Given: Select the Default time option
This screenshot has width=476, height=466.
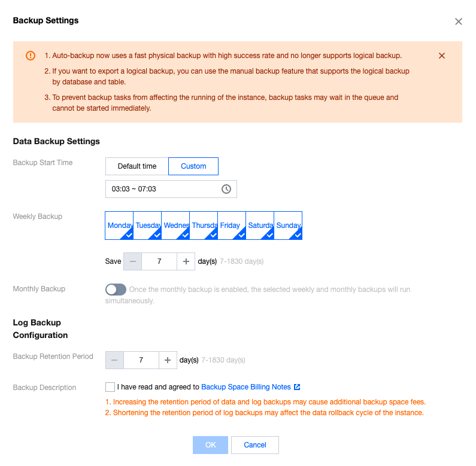Looking at the screenshot, I should 137,166.
